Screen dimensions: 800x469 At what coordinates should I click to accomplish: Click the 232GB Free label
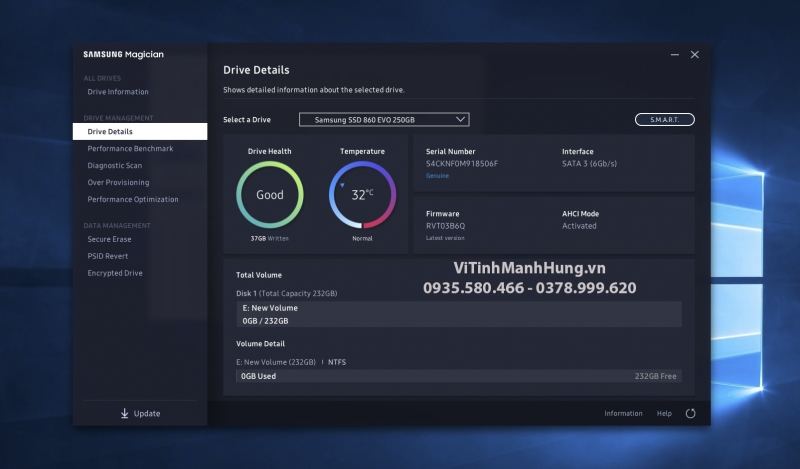pos(655,376)
